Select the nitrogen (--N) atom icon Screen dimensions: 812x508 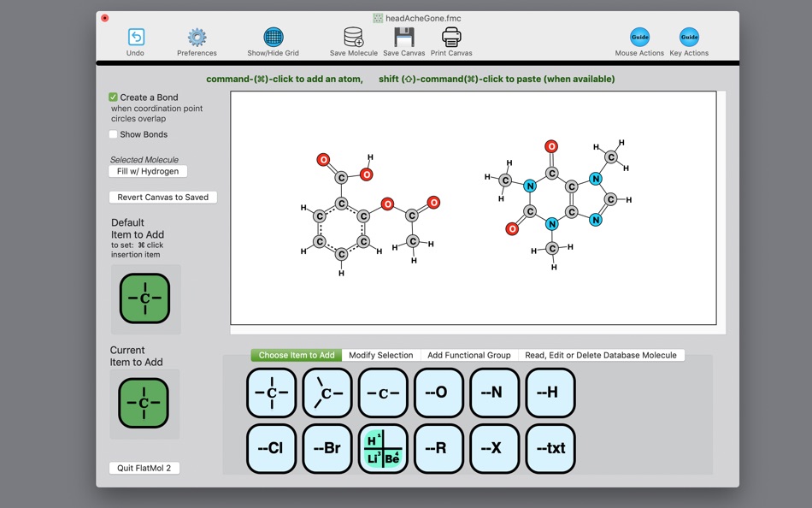tap(494, 393)
